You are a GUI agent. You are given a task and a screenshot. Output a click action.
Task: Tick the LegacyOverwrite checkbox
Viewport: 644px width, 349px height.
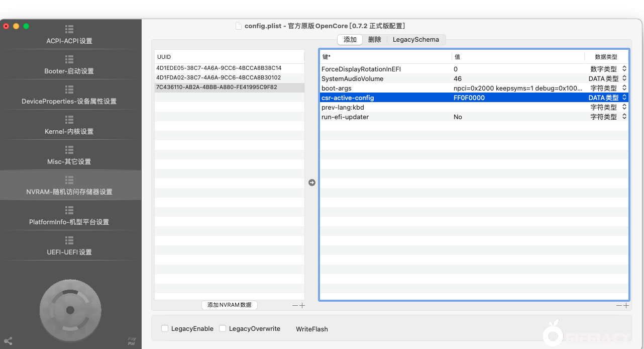(223, 328)
